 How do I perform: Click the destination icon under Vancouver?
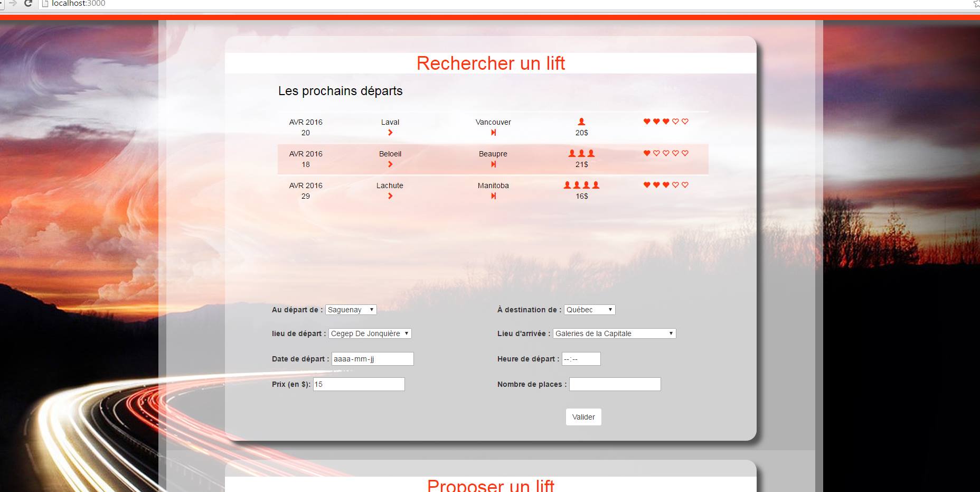pyautogui.click(x=493, y=133)
